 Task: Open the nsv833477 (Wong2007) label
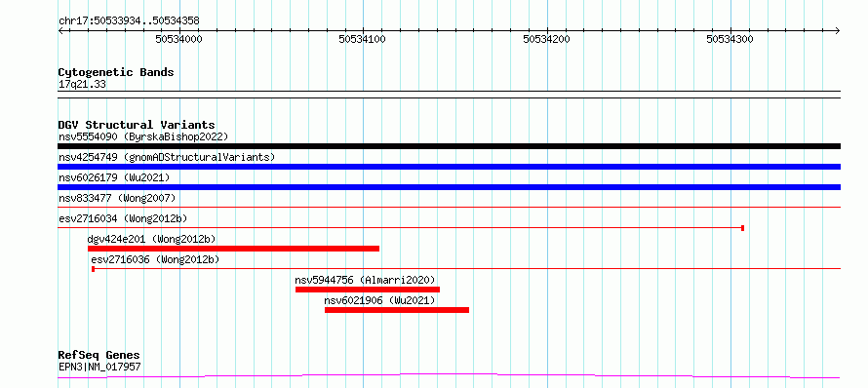pos(117,198)
